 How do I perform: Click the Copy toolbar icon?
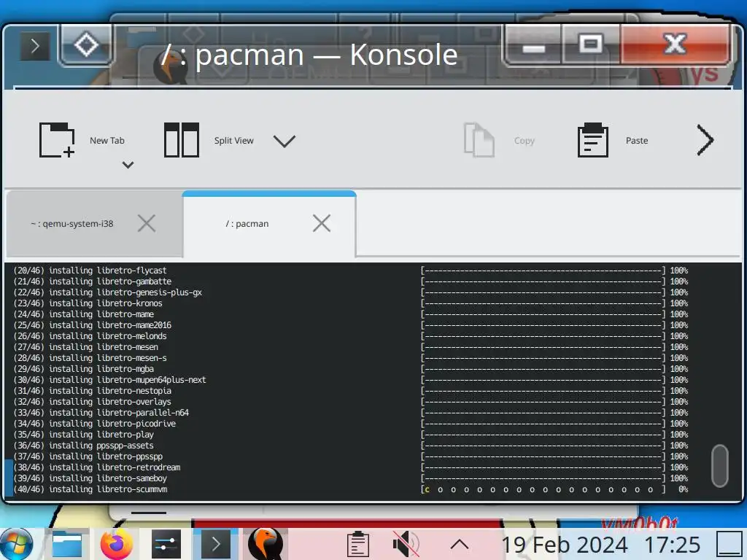[x=479, y=140]
